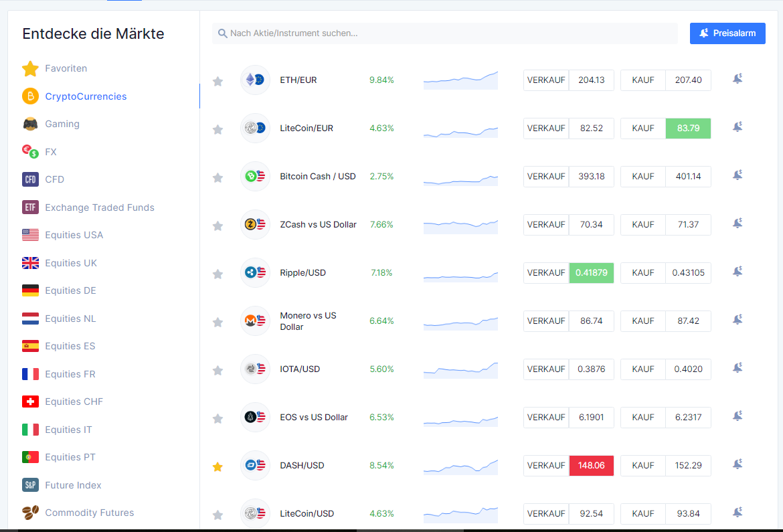Open the EOS vs US Dollar pair icon
This screenshot has height=532, width=783.
click(x=255, y=417)
